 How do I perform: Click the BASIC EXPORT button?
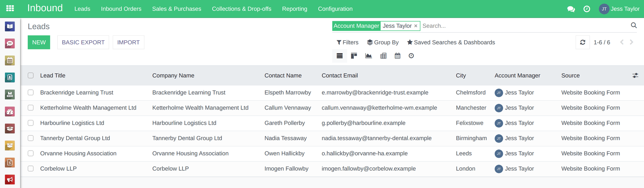(x=83, y=42)
